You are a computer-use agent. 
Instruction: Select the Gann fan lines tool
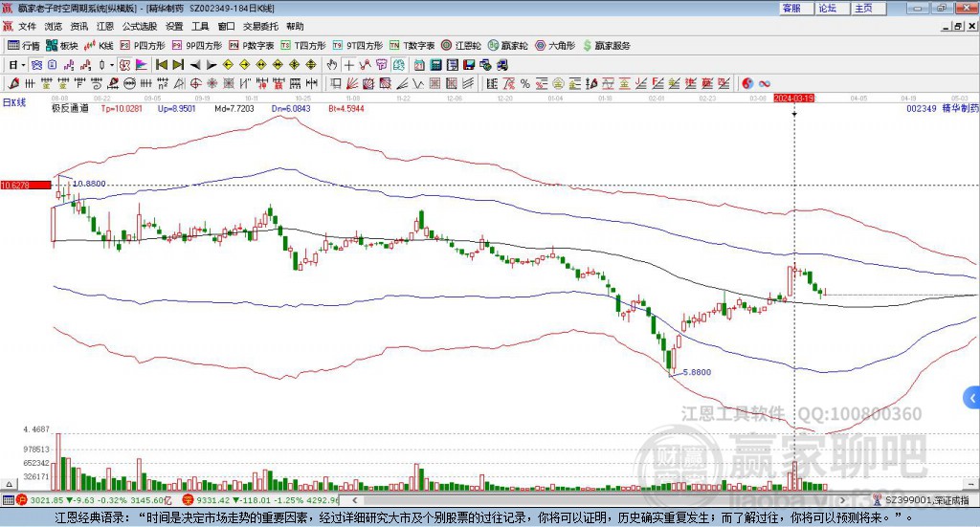pyautogui.click(x=351, y=83)
